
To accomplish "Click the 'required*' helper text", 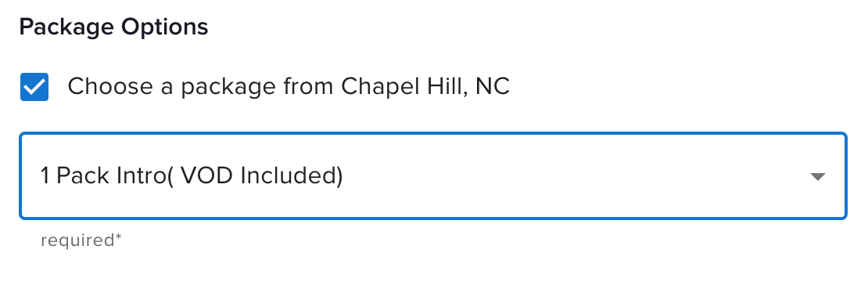I will [81, 240].
